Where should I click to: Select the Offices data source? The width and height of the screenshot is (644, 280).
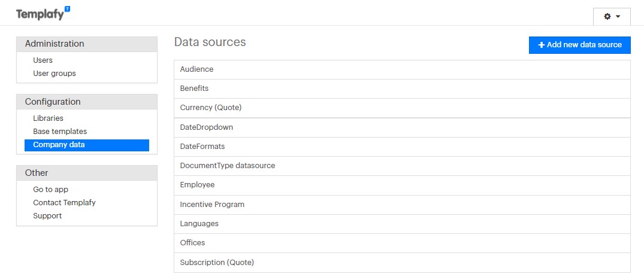[x=192, y=243]
